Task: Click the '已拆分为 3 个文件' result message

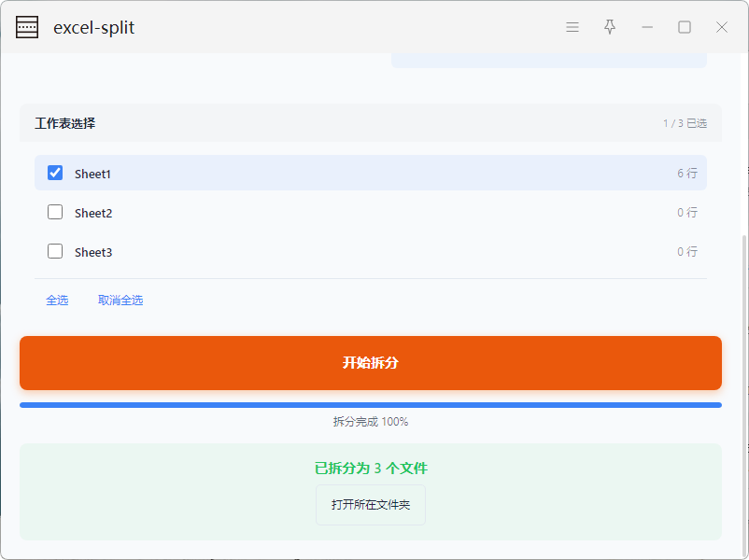Action: click(371, 468)
